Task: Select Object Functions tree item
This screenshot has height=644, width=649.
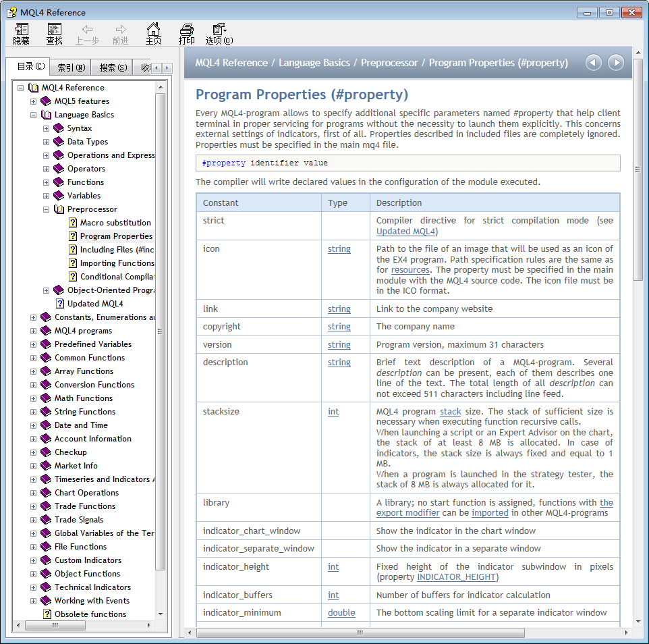Action: click(x=87, y=574)
